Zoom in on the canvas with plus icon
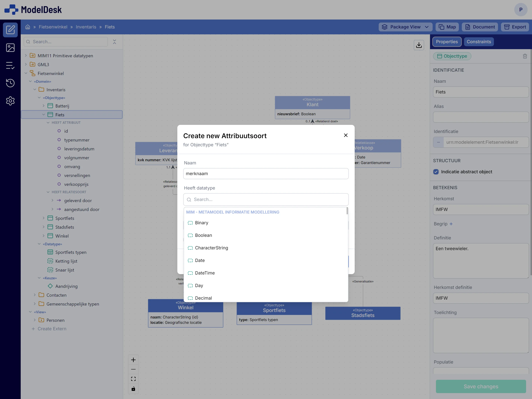The height and width of the screenshot is (399, 532). pos(134,360)
